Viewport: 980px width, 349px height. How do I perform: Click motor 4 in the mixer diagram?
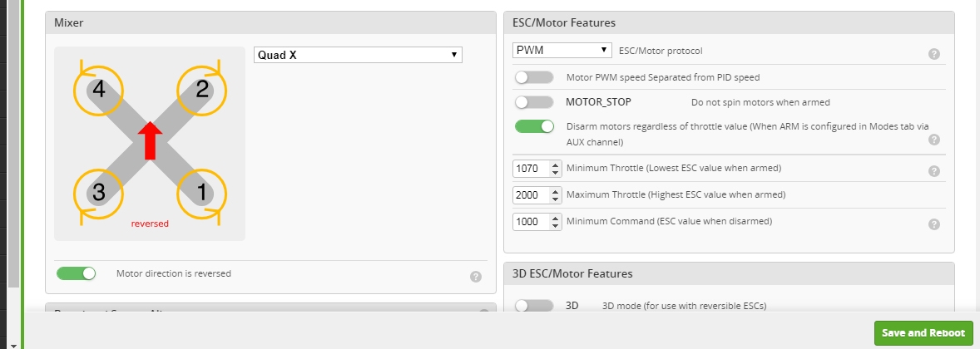point(99,89)
